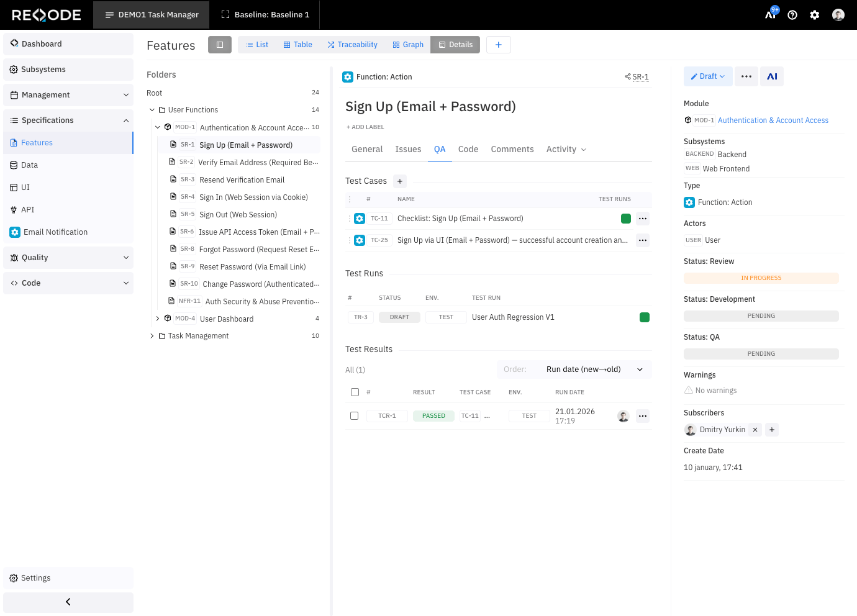857x616 pixels.
Task: Click the AI assistant icon in top bar
Action: point(771,14)
